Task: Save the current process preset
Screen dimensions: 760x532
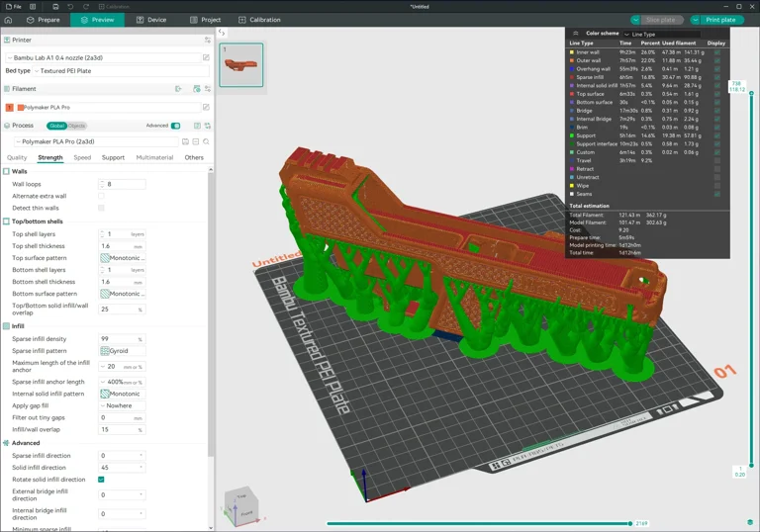Action: click(x=185, y=141)
